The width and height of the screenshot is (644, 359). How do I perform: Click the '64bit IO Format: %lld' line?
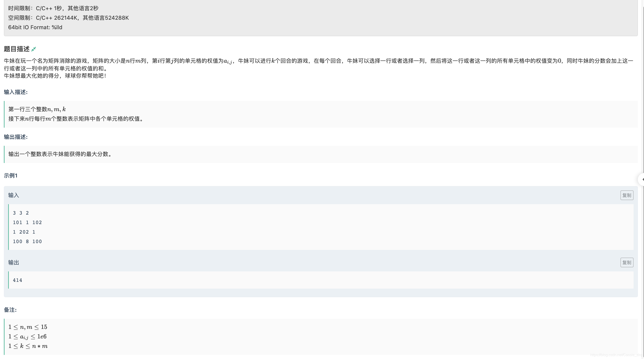pos(35,27)
